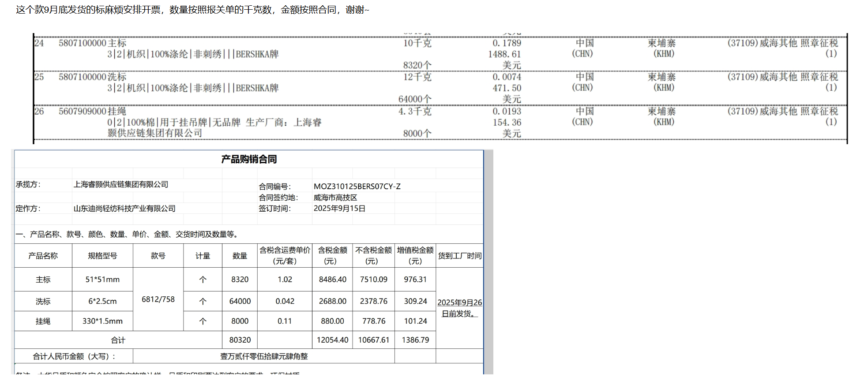Click the 330*1.5mm specification cell
868x377 pixels.
tap(102, 321)
